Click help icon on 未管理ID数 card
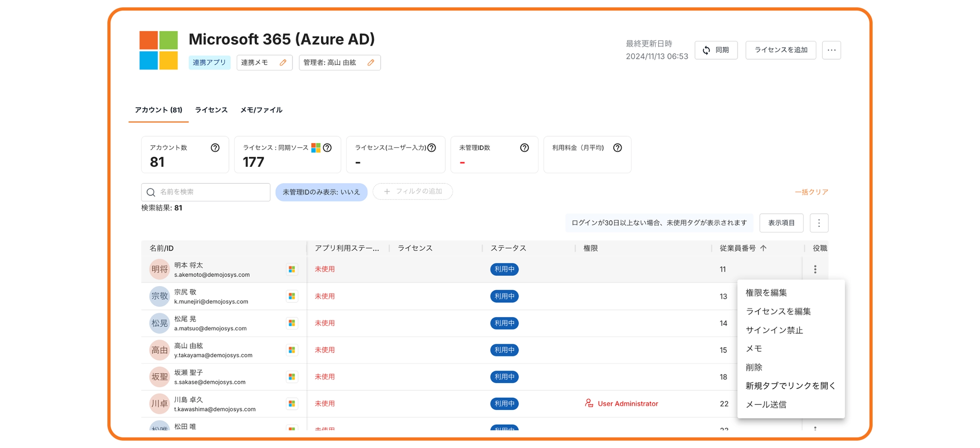The image size is (980, 448). click(524, 148)
